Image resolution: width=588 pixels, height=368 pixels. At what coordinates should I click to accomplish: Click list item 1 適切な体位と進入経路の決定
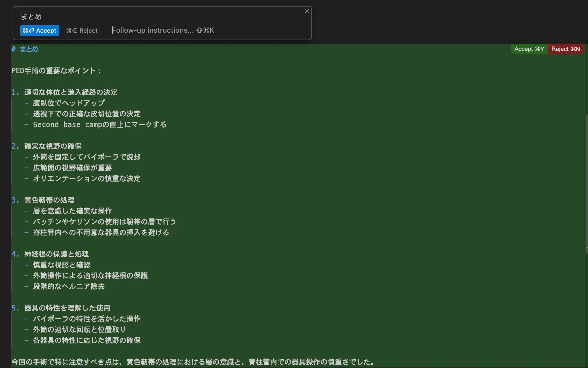click(x=71, y=92)
